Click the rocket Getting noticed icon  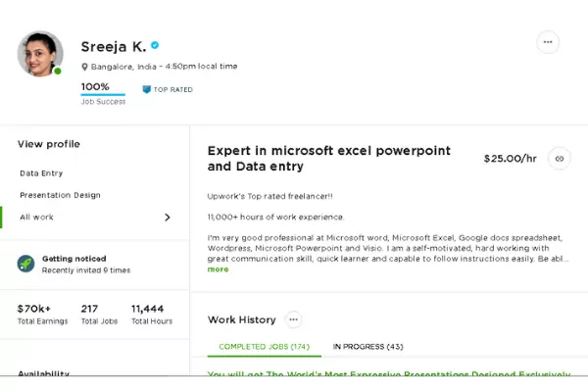25,264
